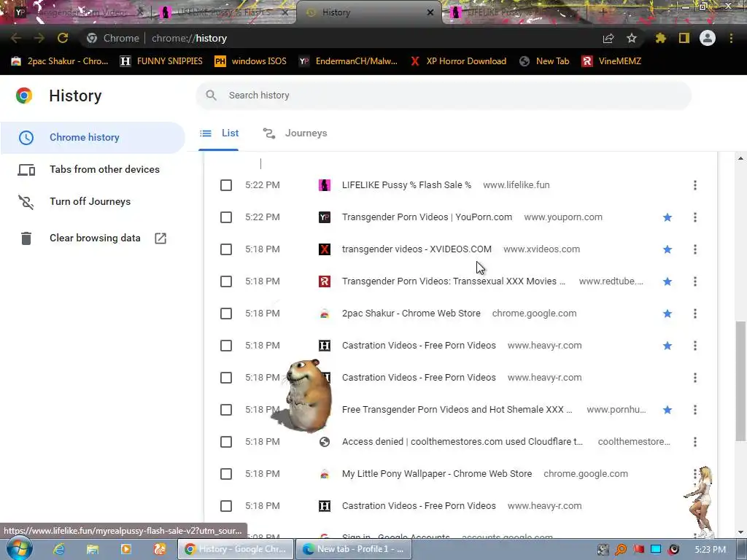Click the star on the 2pac Shakur row
The height and width of the screenshot is (560, 747).
pyautogui.click(x=667, y=314)
